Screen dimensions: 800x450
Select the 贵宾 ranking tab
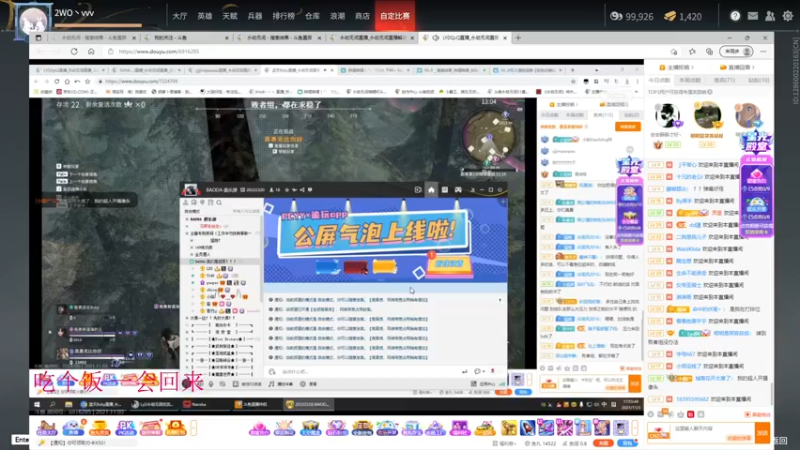(x=724, y=81)
